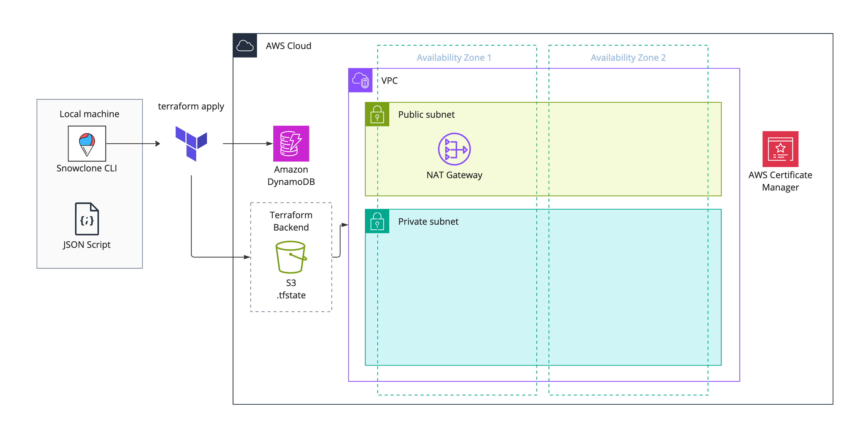Select the Amazon DynamoDB icon
Image resolution: width=868 pixels, height=438 pixels.
[x=291, y=144]
